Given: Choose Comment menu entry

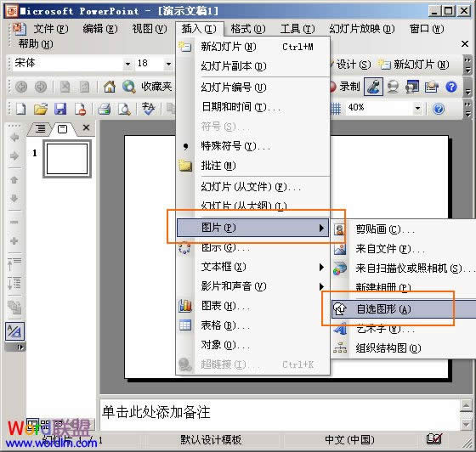Looking at the screenshot, I should (x=253, y=166).
